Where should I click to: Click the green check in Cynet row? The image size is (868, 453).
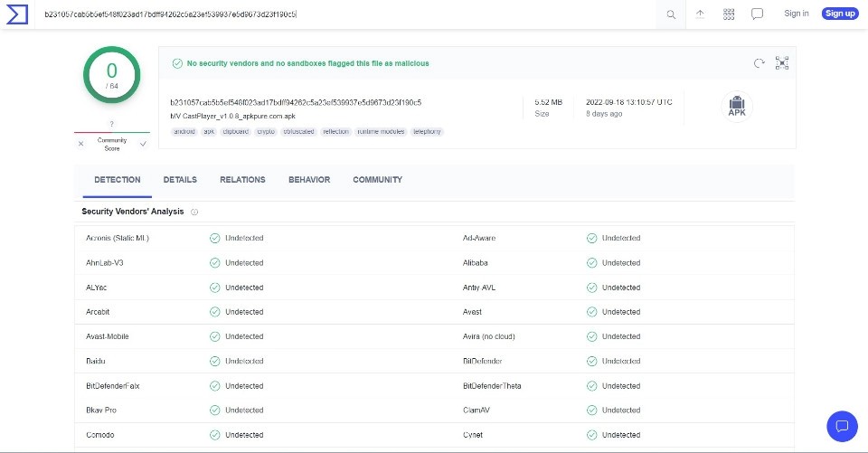pos(591,435)
